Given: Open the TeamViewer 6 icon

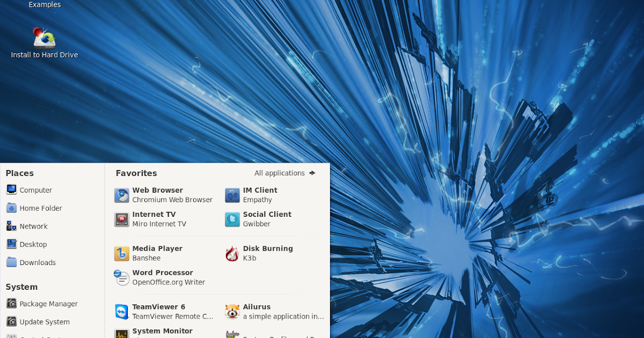Looking at the screenshot, I should (x=122, y=312).
